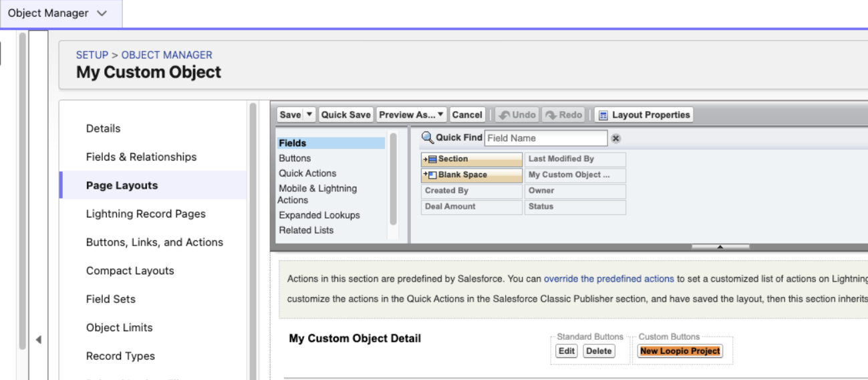Collapse the palette with the arrow handle
The image size is (868, 380).
[x=720, y=247]
